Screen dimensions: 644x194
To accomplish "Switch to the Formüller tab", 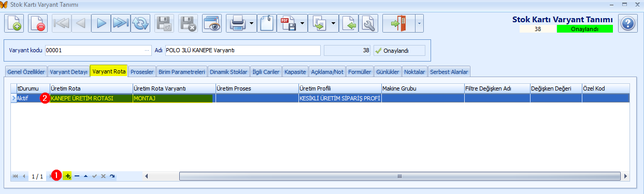I will [x=360, y=72].
